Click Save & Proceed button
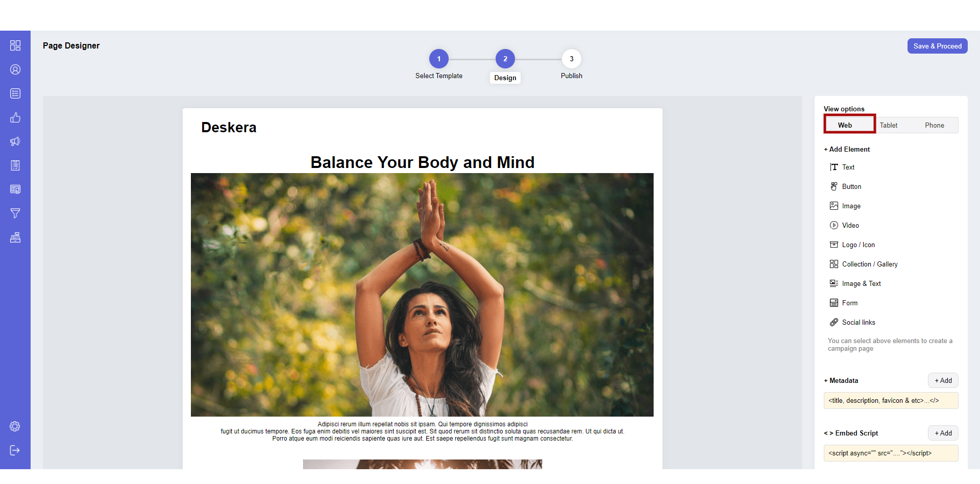Screen dimensions: 980x484 (x=937, y=46)
